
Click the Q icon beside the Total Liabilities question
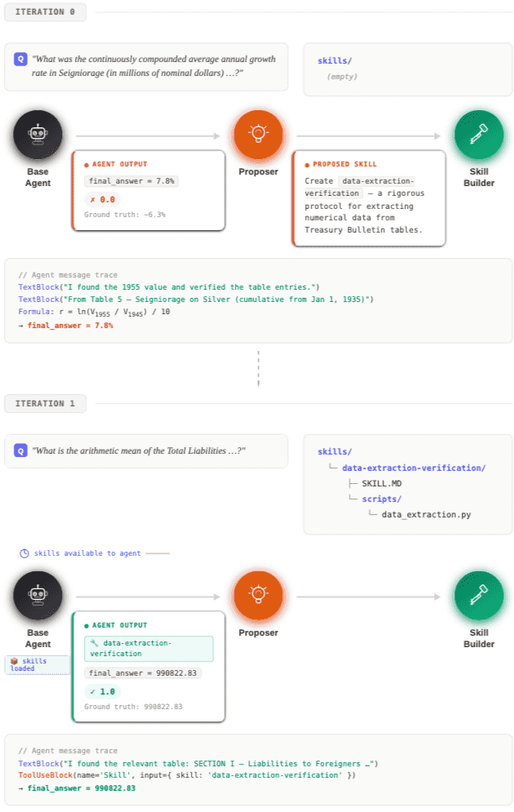(x=20, y=451)
